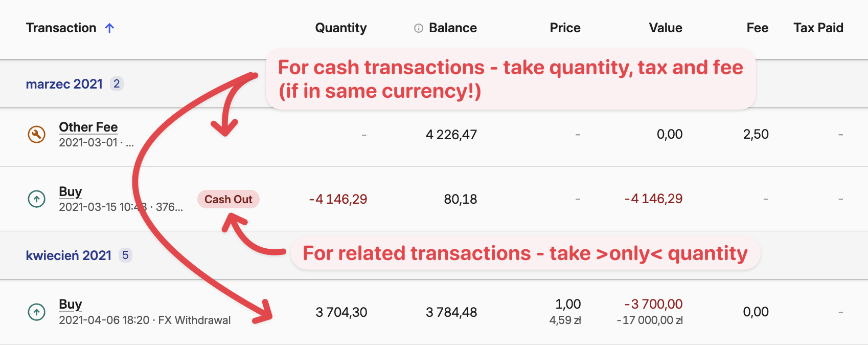
Task: Click the info icon beside Balance
Action: tap(419, 28)
